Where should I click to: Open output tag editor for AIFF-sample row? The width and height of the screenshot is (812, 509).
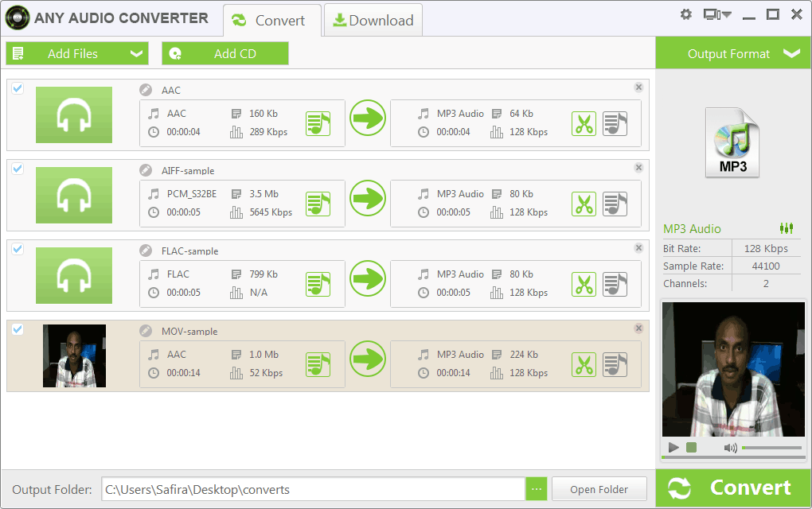tap(615, 204)
